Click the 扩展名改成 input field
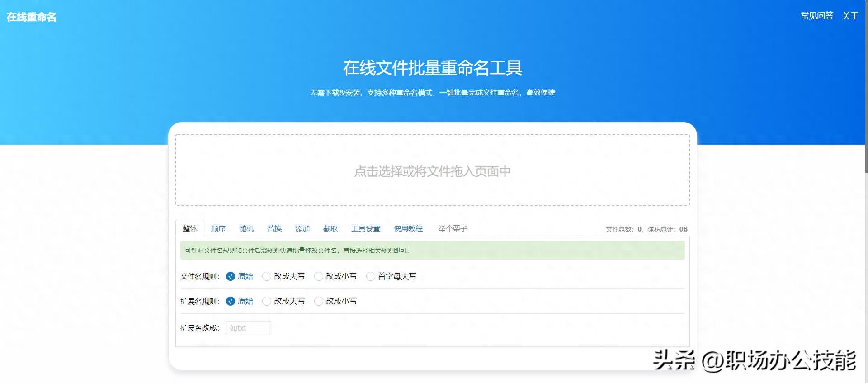 coord(248,328)
